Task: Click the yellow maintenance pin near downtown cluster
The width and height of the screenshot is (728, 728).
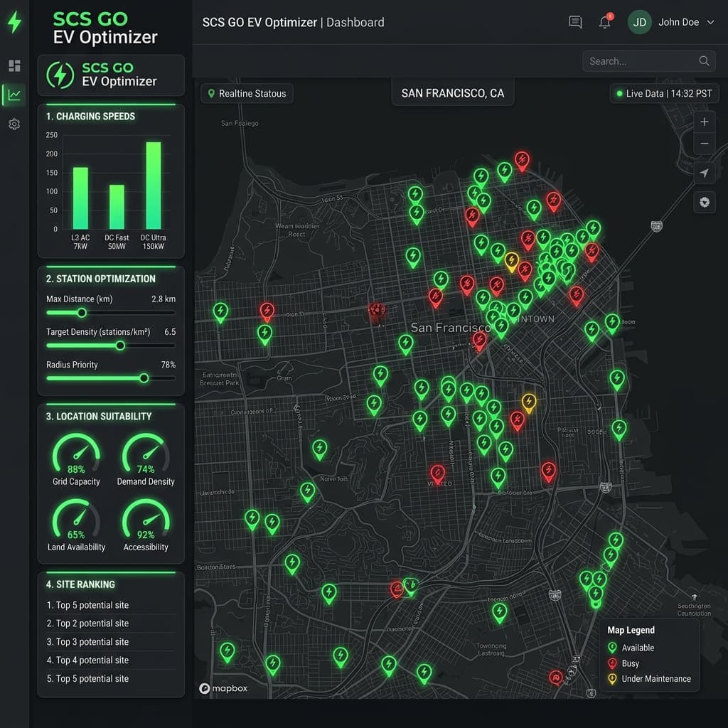Action: point(512,262)
